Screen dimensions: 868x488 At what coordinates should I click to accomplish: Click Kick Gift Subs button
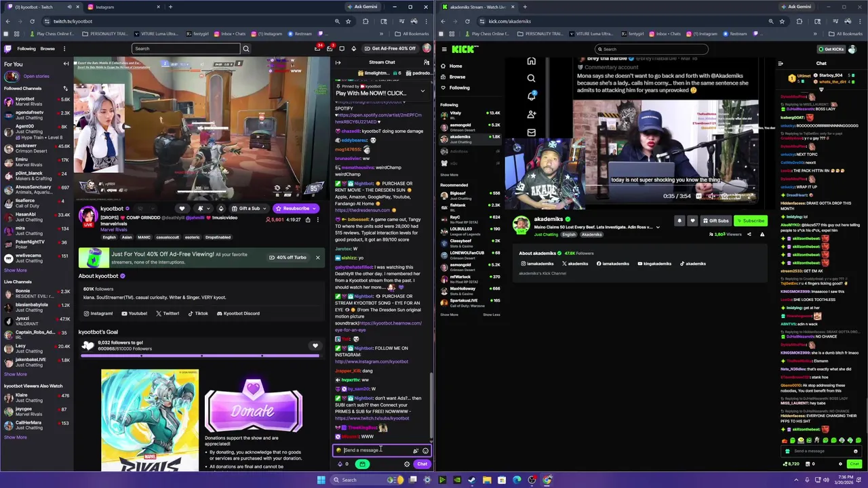[x=715, y=221]
